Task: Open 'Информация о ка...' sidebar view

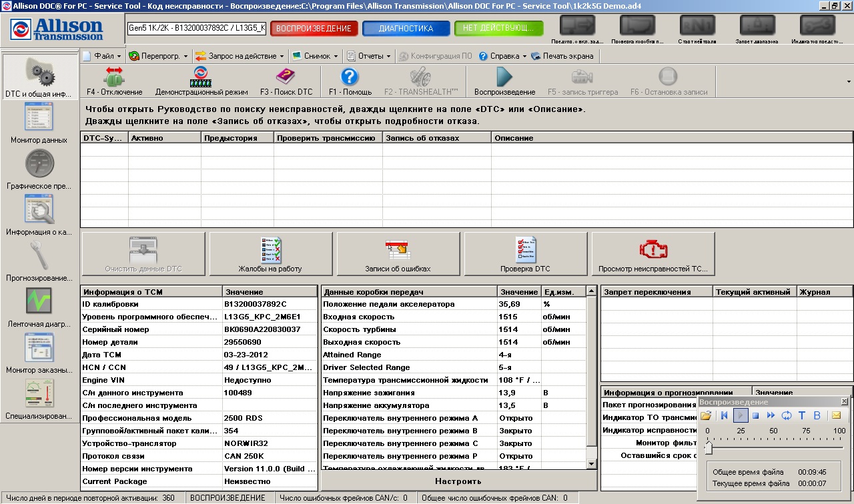Action: click(39, 216)
